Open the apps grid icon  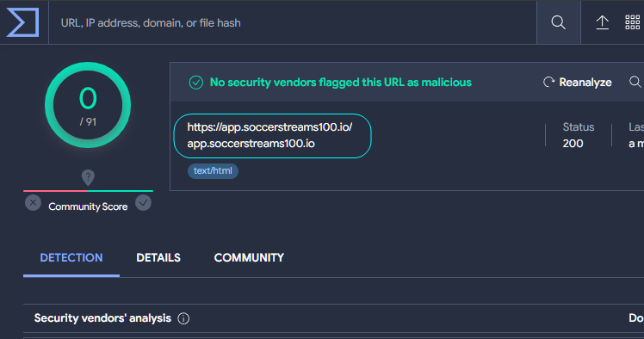click(633, 22)
